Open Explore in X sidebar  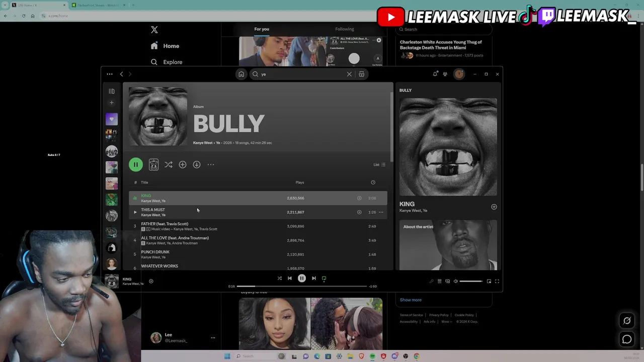[x=167, y=62]
